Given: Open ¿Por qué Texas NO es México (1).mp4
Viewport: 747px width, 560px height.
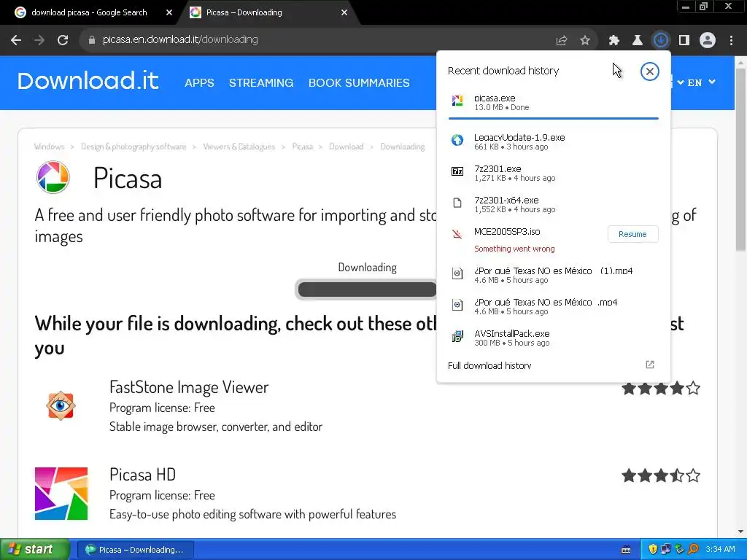Looking at the screenshot, I should 553,275.
